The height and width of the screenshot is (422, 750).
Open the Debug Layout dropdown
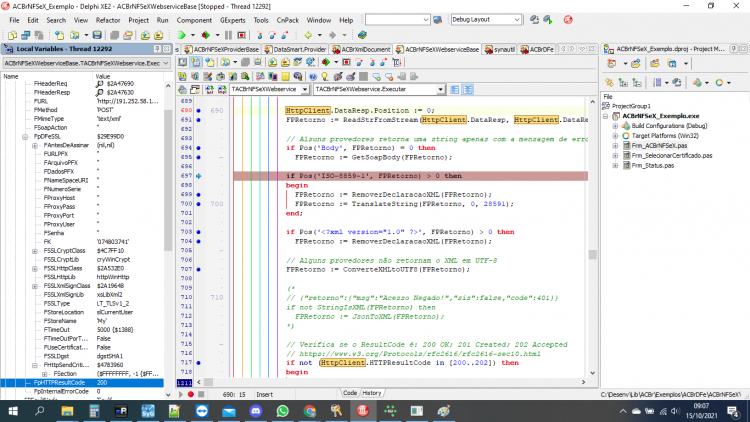coord(517,20)
